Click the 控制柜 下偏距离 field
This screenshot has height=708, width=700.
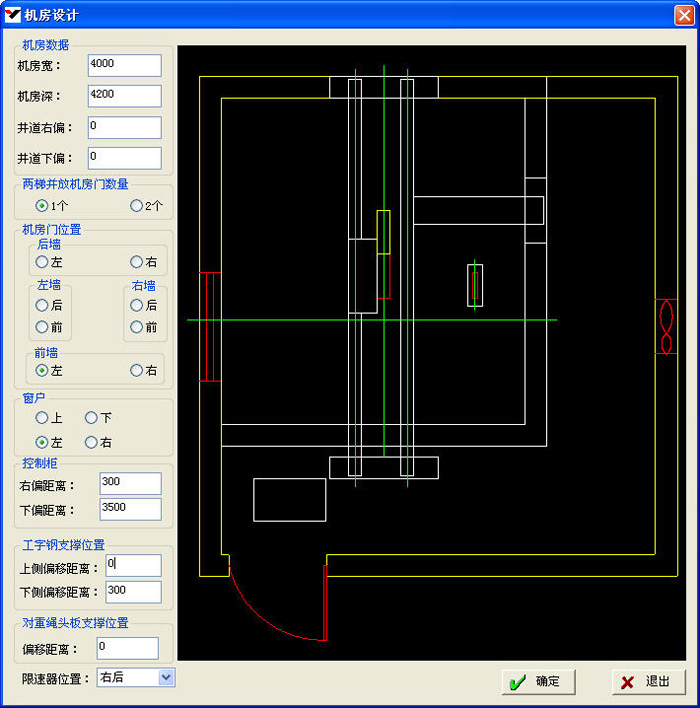[x=130, y=509]
